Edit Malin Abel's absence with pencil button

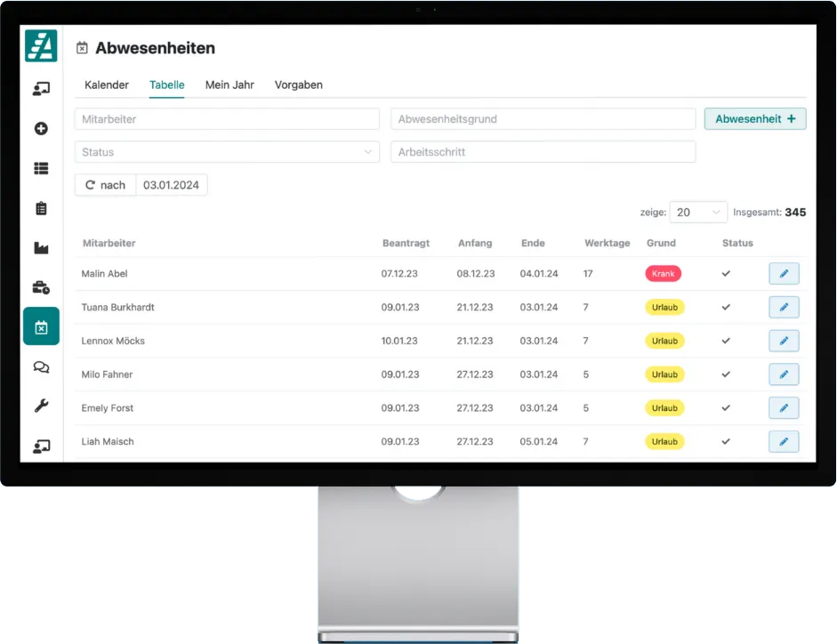point(784,274)
